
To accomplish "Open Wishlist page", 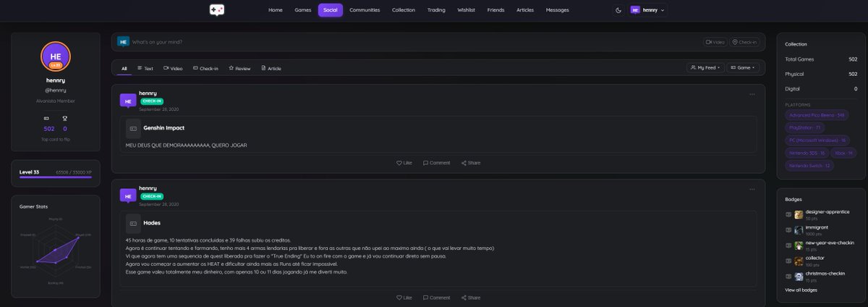I will pos(467,10).
